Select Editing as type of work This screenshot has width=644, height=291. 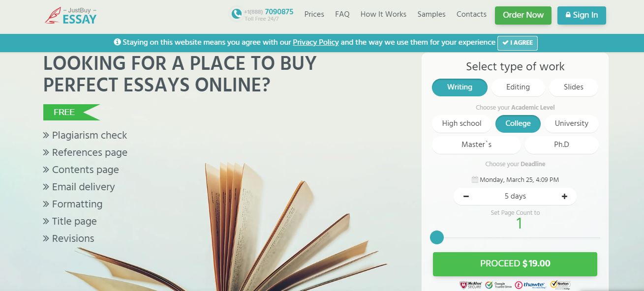pos(518,87)
